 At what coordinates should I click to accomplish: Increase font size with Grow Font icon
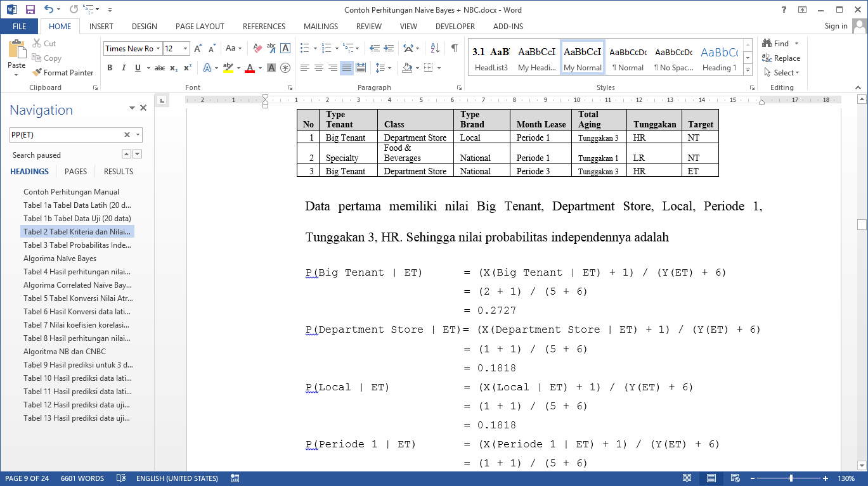198,48
